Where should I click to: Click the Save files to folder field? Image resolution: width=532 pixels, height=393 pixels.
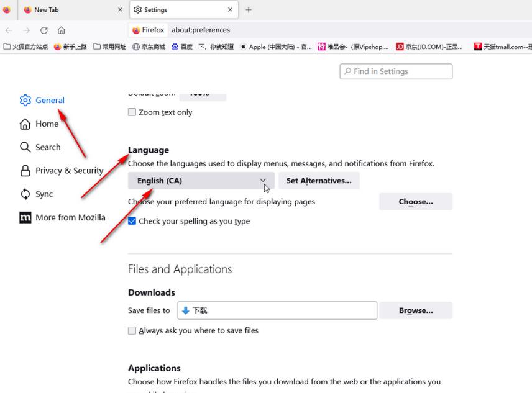277,310
